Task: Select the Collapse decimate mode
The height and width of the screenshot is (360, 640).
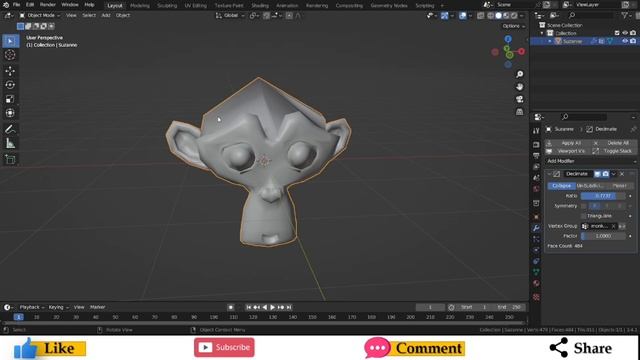Action: [561, 186]
